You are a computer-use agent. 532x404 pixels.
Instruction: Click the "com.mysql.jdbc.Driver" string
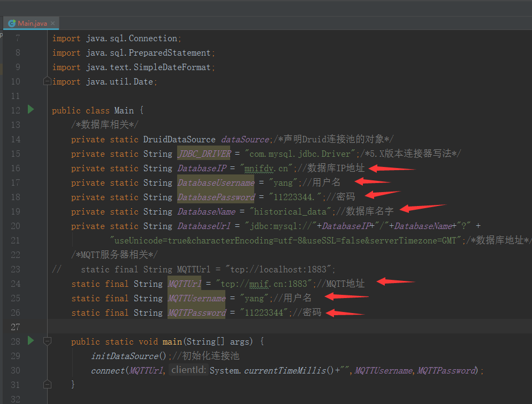pyautogui.click(x=300, y=154)
